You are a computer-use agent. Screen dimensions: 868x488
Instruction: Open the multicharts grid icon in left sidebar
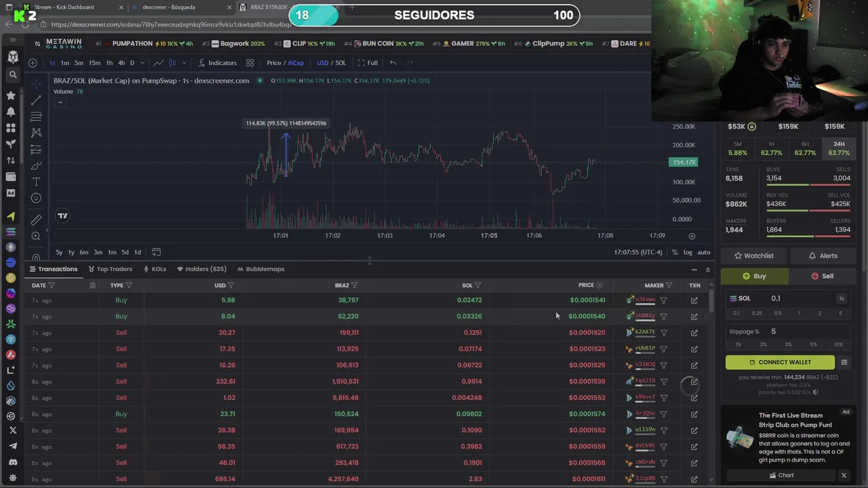pos(11,127)
